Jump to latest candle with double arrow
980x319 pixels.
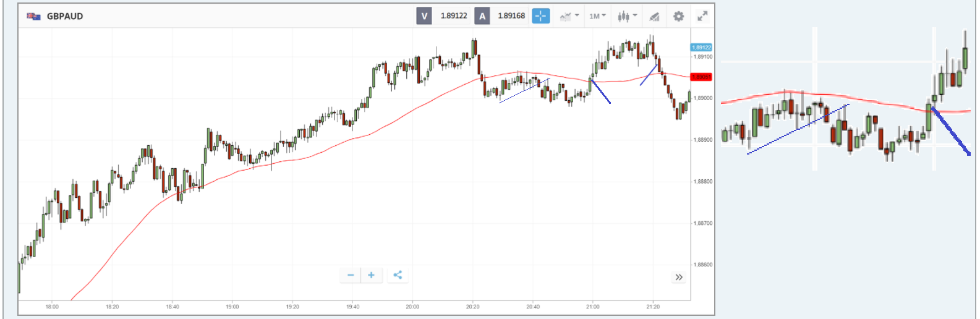point(679,277)
